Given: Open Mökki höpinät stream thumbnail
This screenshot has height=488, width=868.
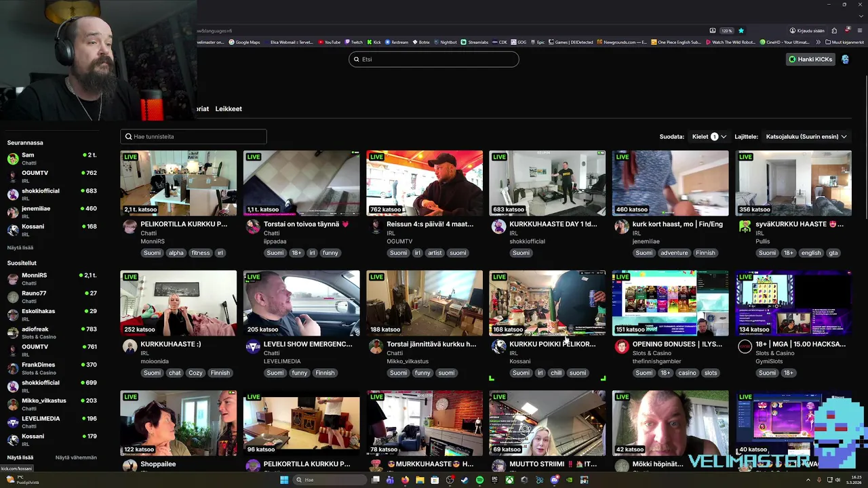Looking at the screenshot, I should 670,423.
